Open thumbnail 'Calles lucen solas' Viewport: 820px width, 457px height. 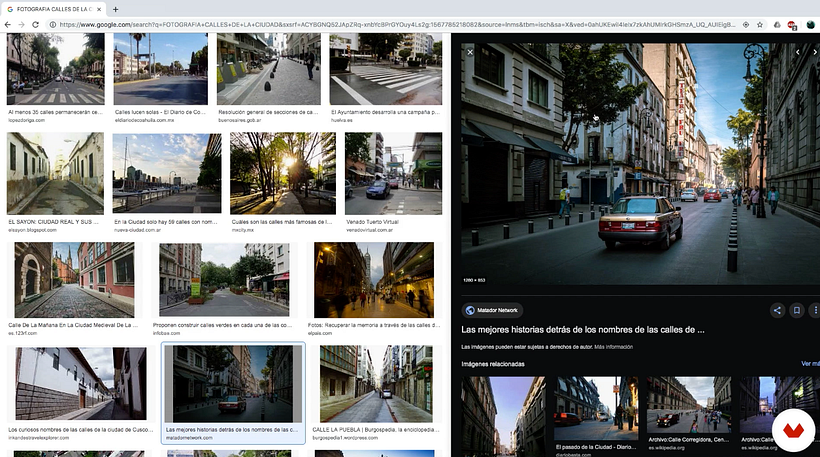(x=161, y=69)
